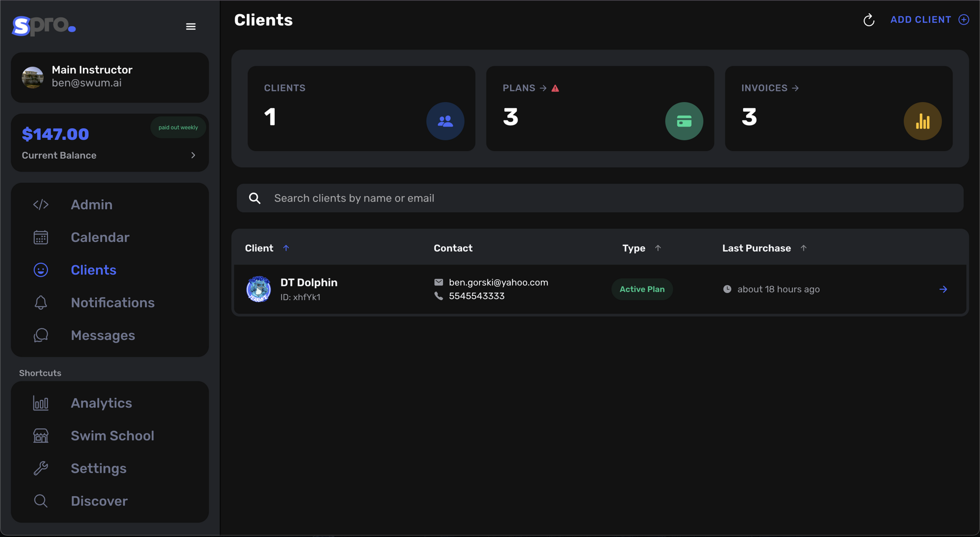Open Messages page

(103, 335)
